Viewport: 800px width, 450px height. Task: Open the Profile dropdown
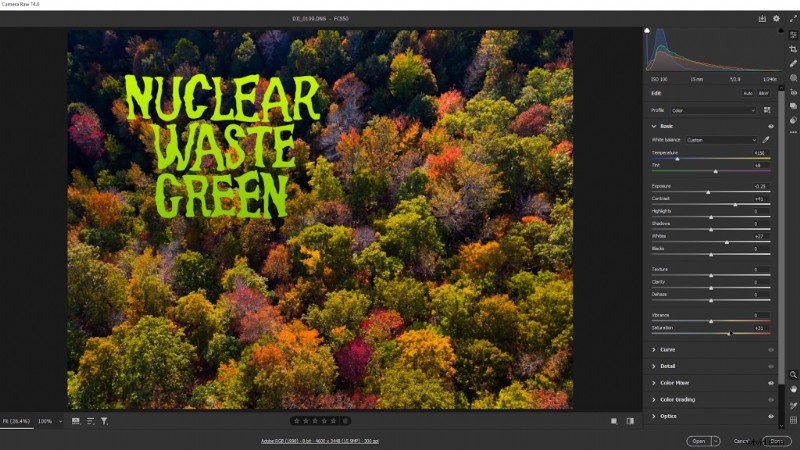(x=713, y=110)
